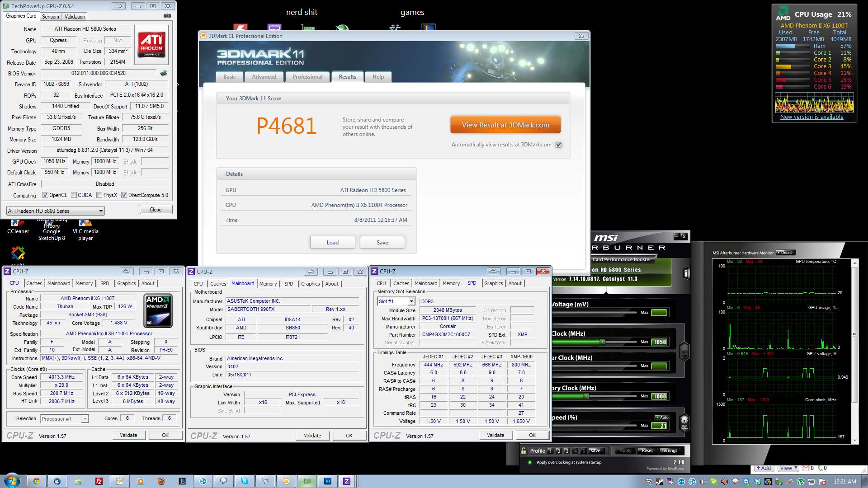Open VLC media player desktop shortcut

point(85,230)
